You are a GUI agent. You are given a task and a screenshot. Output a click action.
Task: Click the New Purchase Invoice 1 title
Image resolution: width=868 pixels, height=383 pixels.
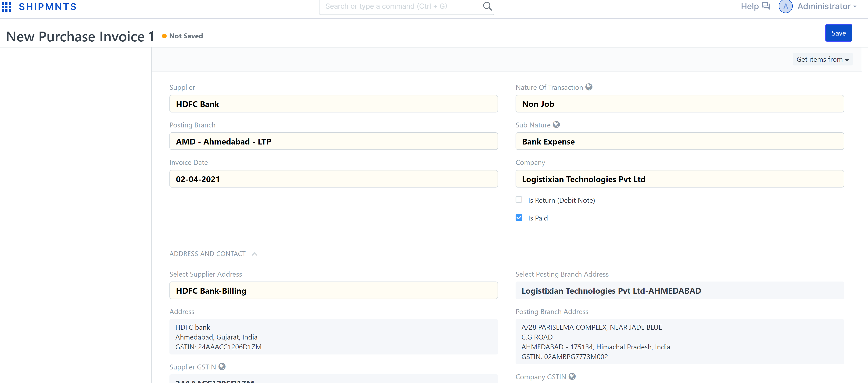(80, 36)
